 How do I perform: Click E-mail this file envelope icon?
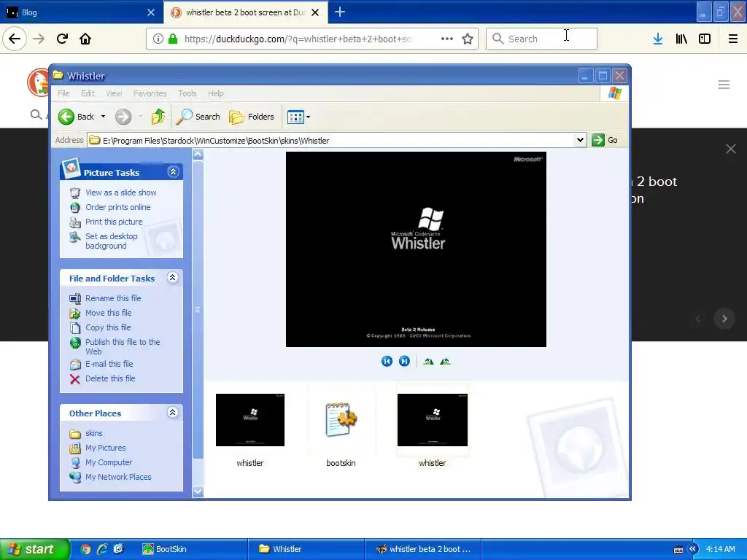pos(75,365)
